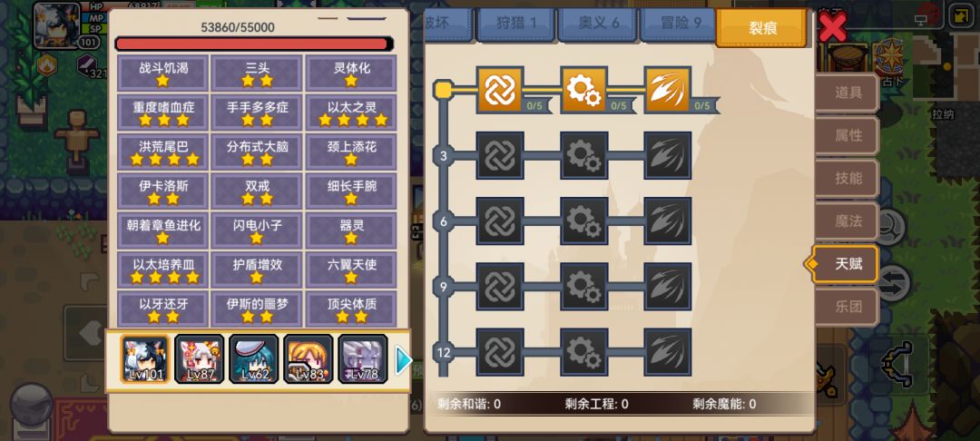Select the orange claw slash node
This screenshot has width=980, height=441.
point(668,90)
